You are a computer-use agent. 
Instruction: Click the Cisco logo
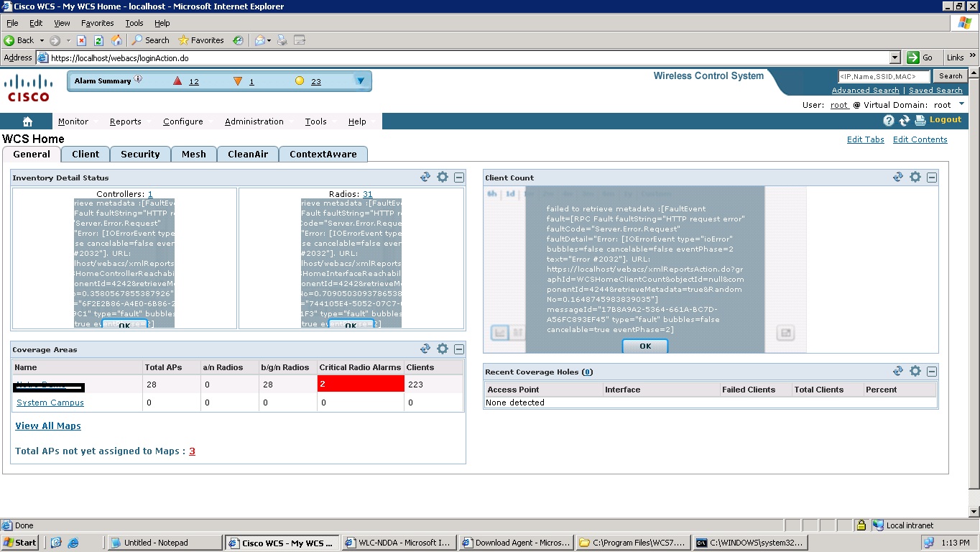pos(29,88)
